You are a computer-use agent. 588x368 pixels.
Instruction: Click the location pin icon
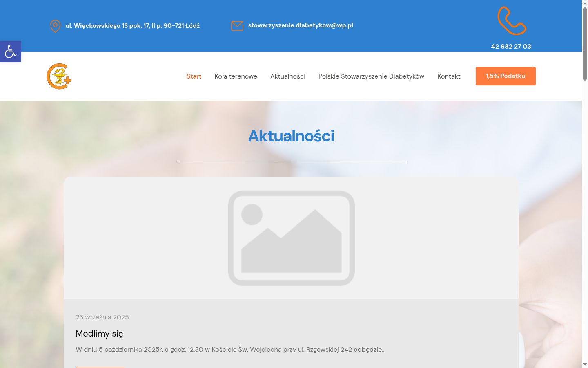55,26
